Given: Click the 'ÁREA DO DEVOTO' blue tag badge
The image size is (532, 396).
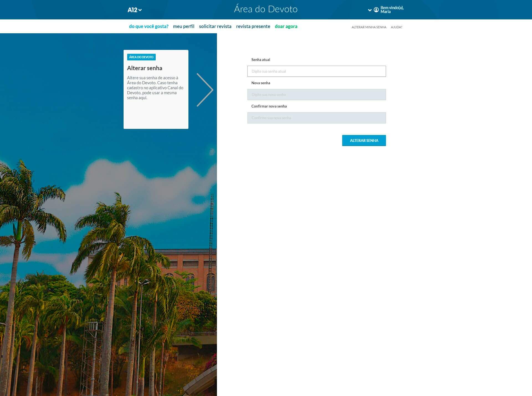Looking at the screenshot, I should [x=141, y=57].
